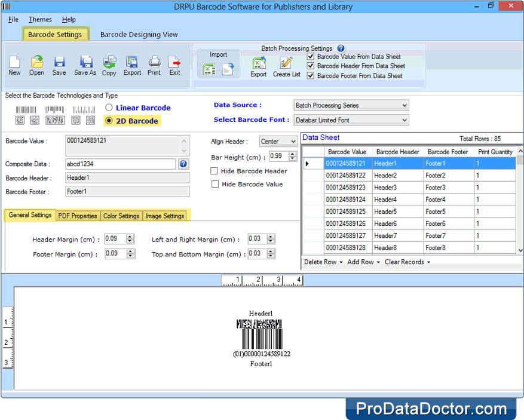Toggle Barcode Value From Data Sheet checkbox

311,57
